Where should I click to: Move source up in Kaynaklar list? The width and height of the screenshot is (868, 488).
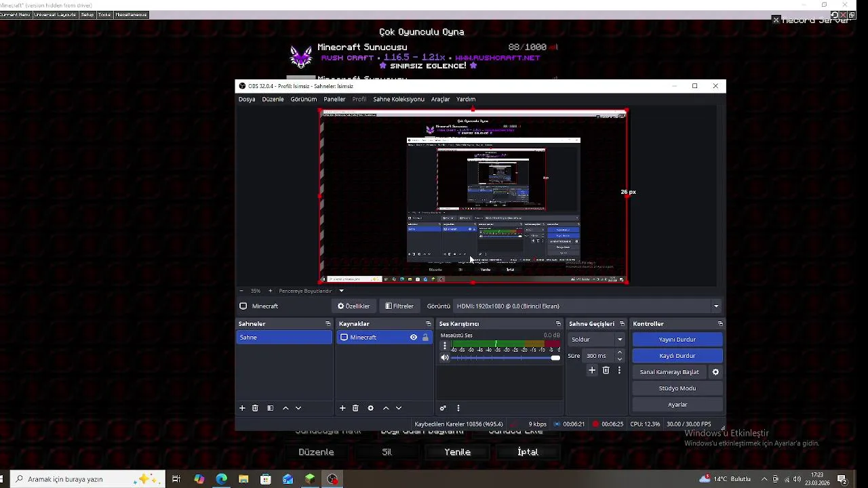click(386, 408)
